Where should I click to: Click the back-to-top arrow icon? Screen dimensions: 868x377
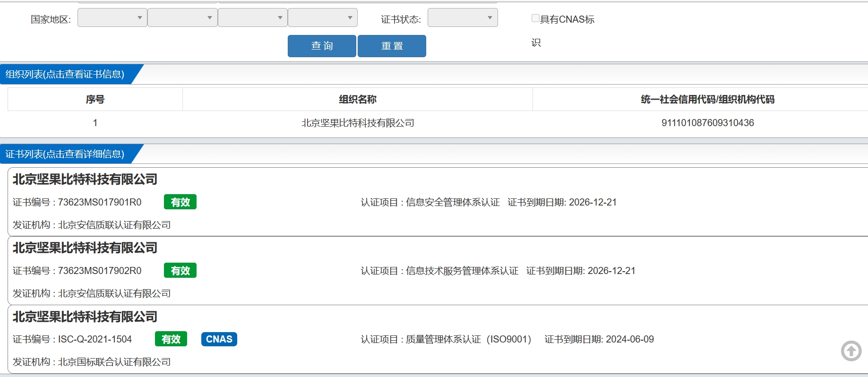click(851, 351)
